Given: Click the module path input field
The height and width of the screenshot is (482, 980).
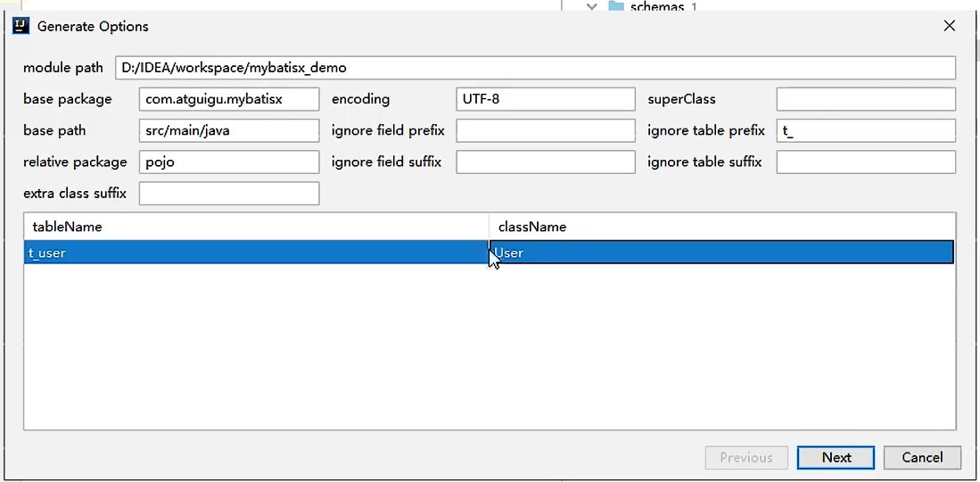Looking at the screenshot, I should tap(535, 68).
